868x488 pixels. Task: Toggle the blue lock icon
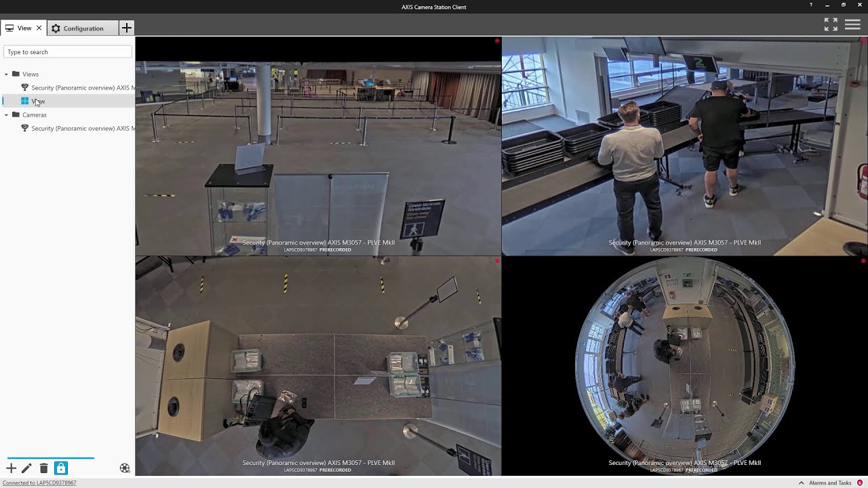coord(61,468)
